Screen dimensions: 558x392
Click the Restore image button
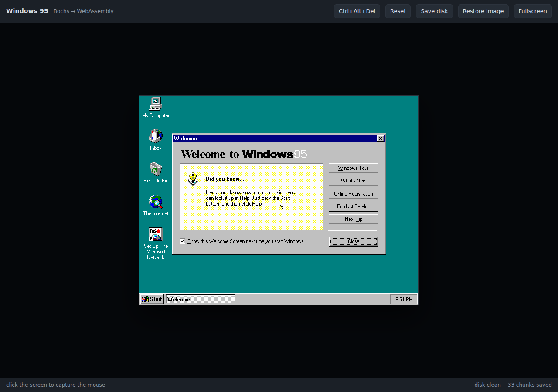tap(483, 11)
